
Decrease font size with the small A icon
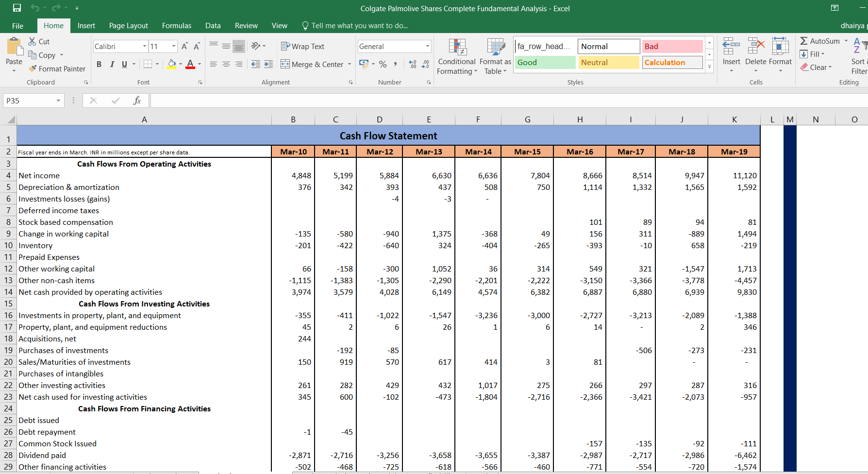pyautogui.click(x=197, y=46)
